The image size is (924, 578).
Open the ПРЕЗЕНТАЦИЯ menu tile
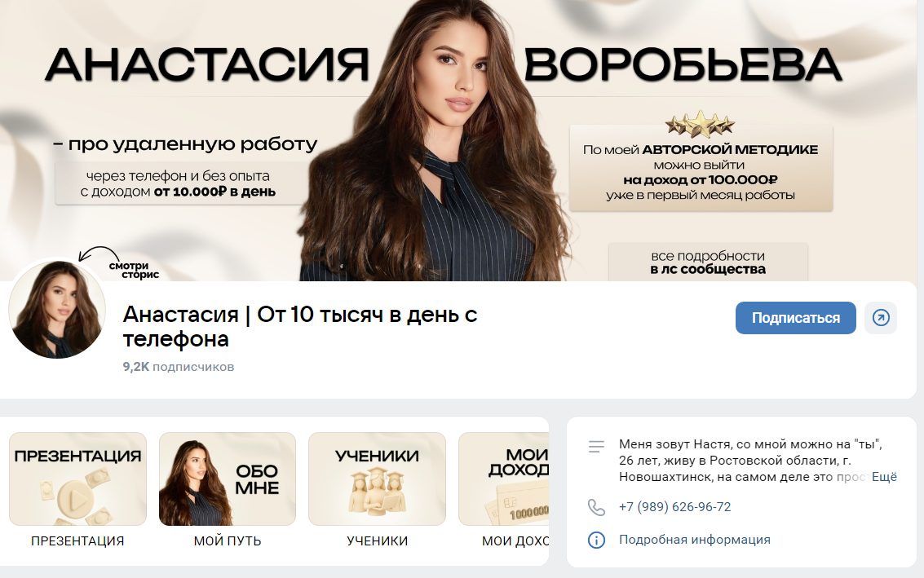[x=77, y=479]
